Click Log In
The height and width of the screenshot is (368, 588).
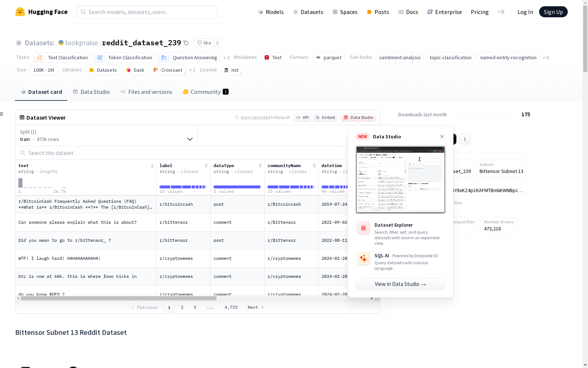pos(525,12)
